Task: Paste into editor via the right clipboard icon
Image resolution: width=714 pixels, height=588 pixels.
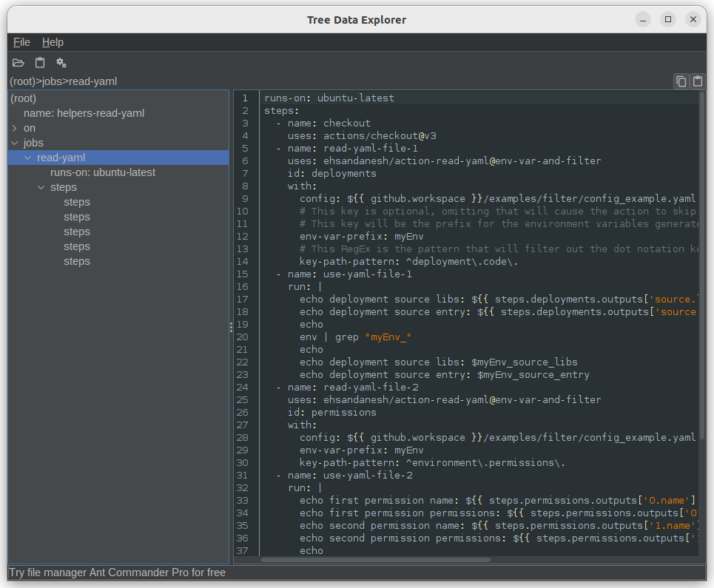Action: point(697,81)
